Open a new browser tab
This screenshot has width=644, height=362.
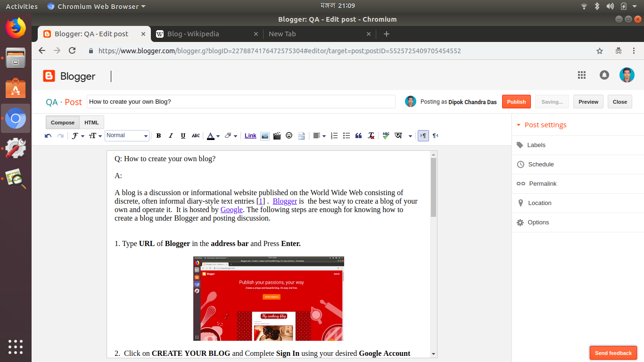[387, 34]
